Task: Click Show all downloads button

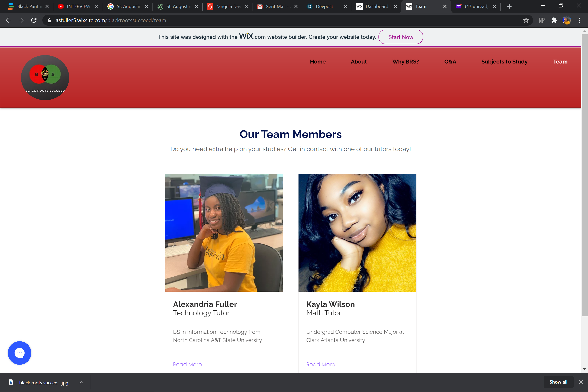Action: (558, 382)
